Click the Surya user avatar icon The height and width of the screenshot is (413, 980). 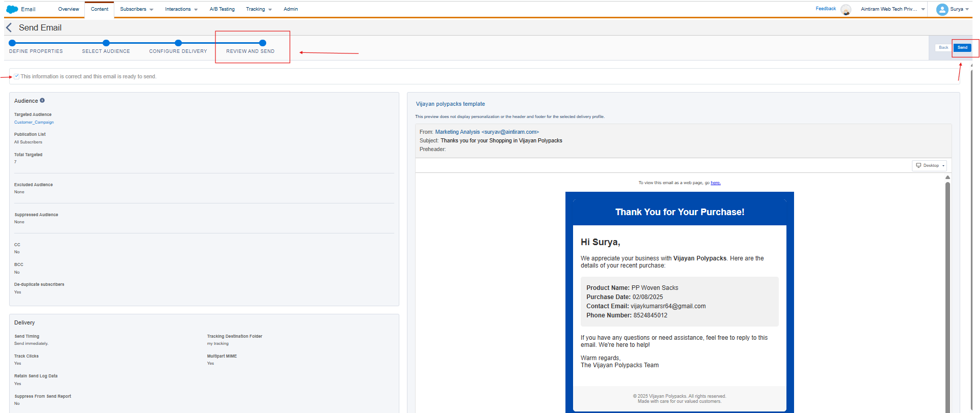tap(942, 9)
